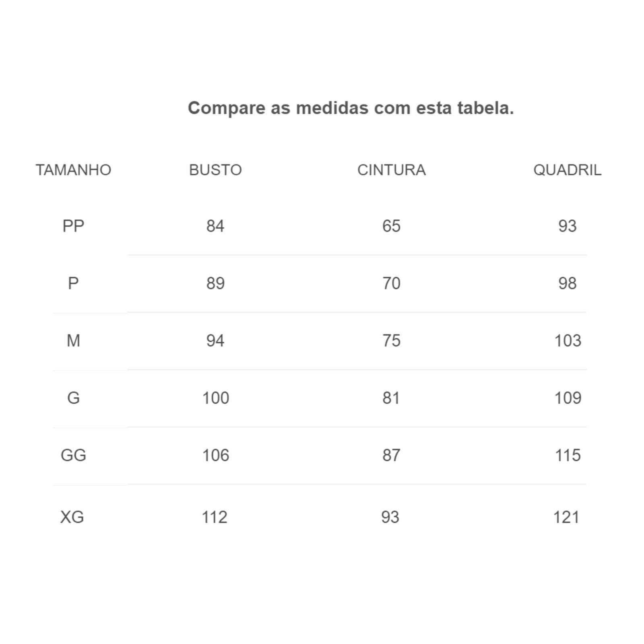Click the heading "Compare as medidas com esta tabela."

point(351,108)
